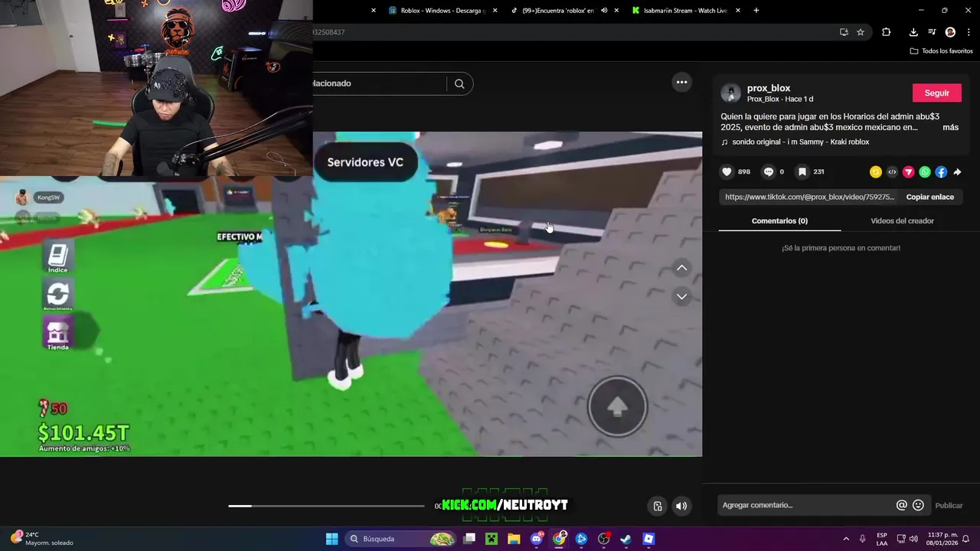
Task: Go to previous video with up chevron
Action: coord(681,268)
